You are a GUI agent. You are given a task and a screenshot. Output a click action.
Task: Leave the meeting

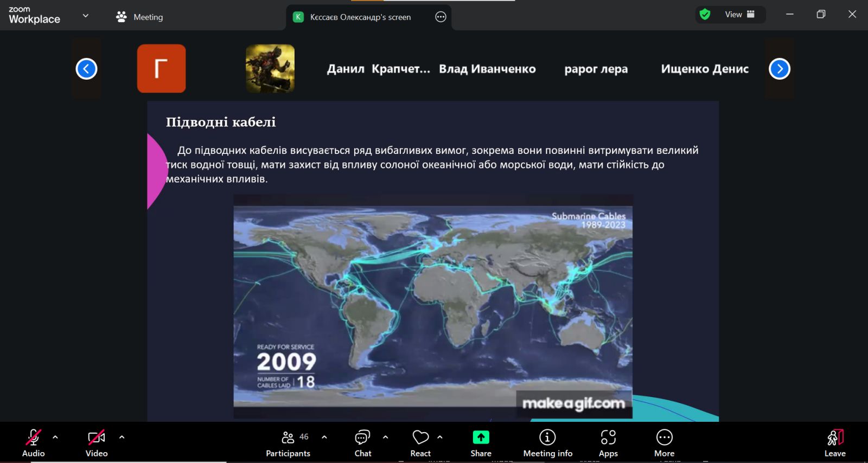click(x=835, y=443)
